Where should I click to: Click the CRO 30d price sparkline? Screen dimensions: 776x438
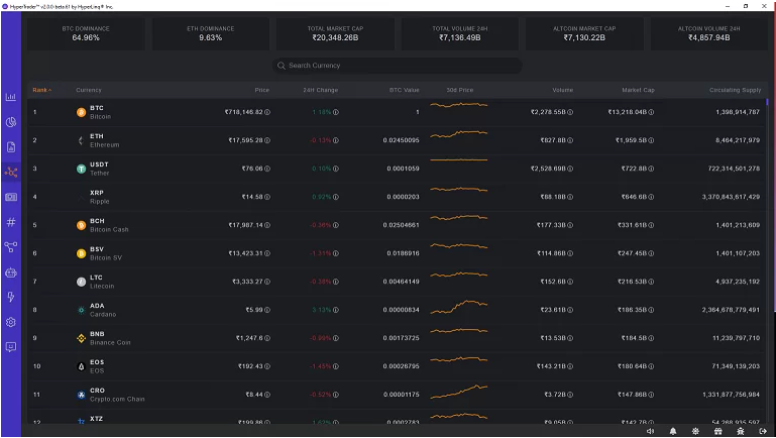(459, 392)
